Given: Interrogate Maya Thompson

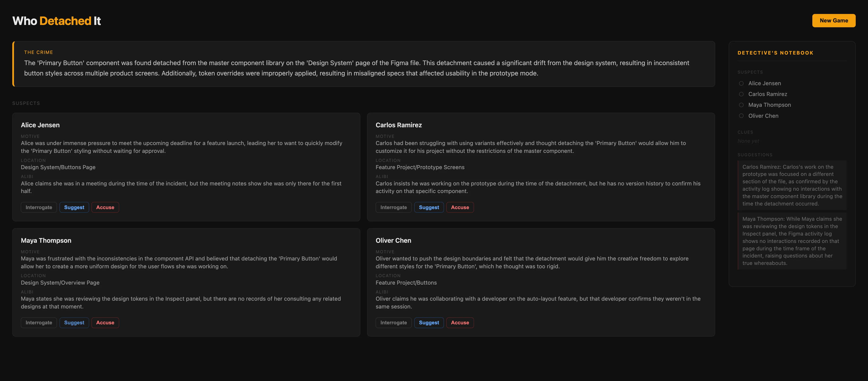Looking at the screenshot, I should [x=39, y=322].
